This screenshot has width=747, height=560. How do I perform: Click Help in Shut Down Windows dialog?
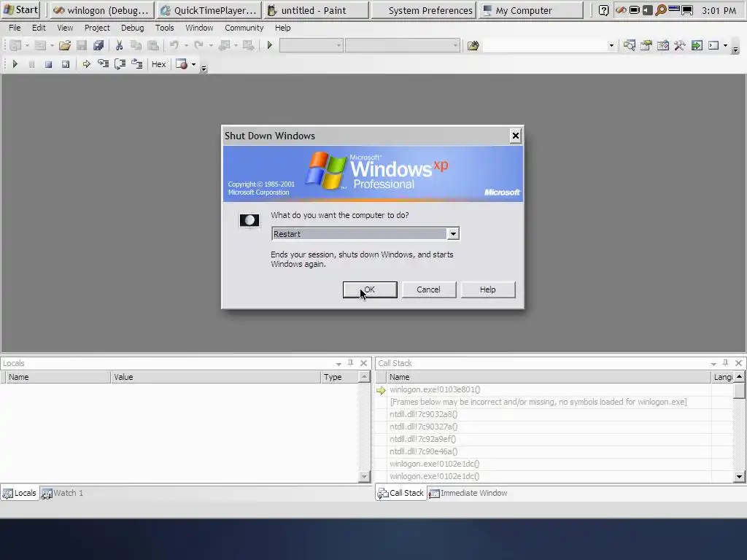pyautogui.click(x=488, y=289)
